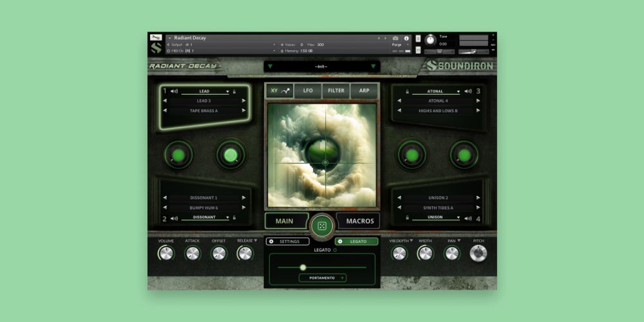The height and width of the screenshot is (322, 644).
Task: Select previous Dissonant 1 sound with the left arrow
Action: pos(165,198)
